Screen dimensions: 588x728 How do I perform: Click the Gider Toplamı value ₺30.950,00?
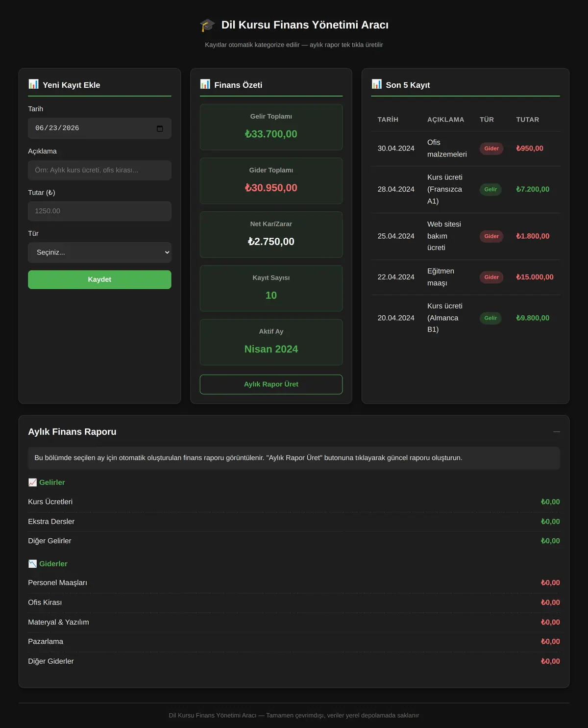point(271,188)
